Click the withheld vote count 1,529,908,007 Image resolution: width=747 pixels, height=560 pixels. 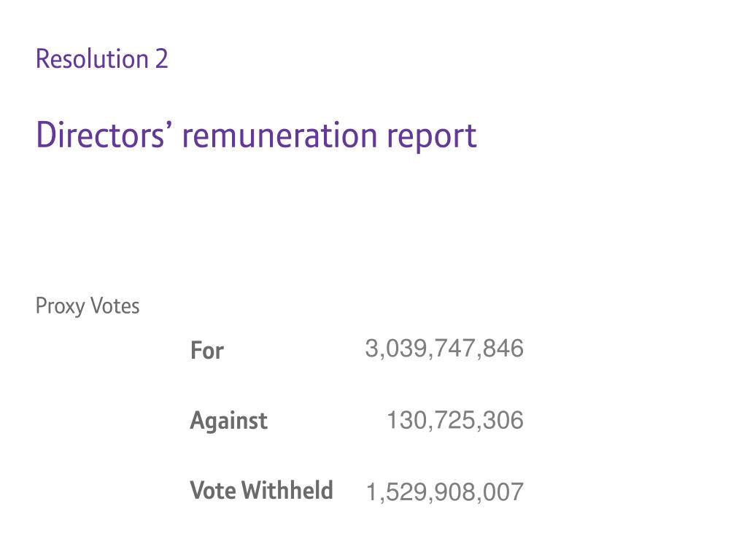pyautogui.click(x=444, y=492)
